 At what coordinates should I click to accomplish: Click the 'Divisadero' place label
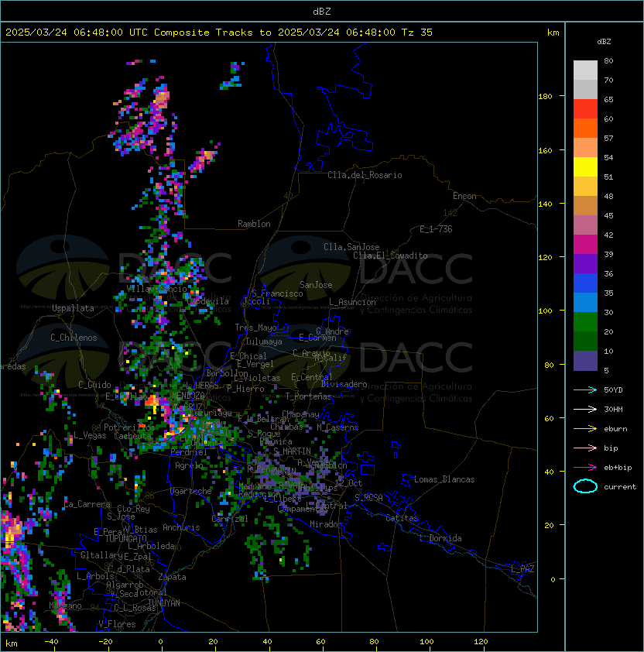pos(344,384)
